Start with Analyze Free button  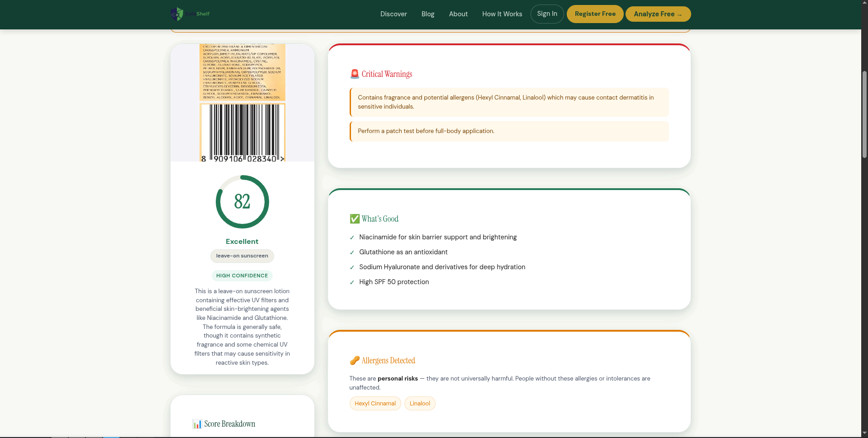coord(658,14)
